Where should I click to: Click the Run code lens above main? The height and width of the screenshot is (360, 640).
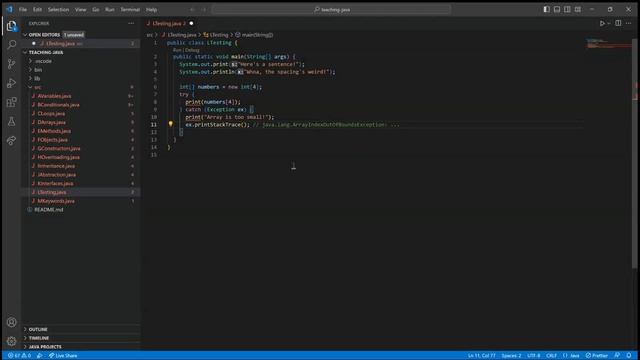coord(177,50)
